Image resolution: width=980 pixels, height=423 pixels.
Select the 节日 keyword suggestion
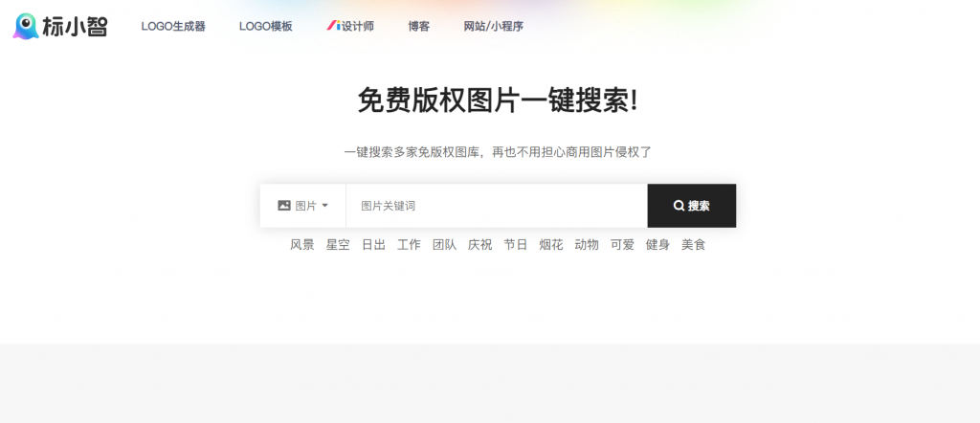tap(516, 245)
